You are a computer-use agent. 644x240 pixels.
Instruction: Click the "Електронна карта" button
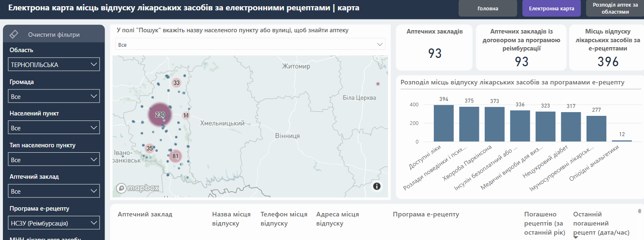[x=551, y=8]
